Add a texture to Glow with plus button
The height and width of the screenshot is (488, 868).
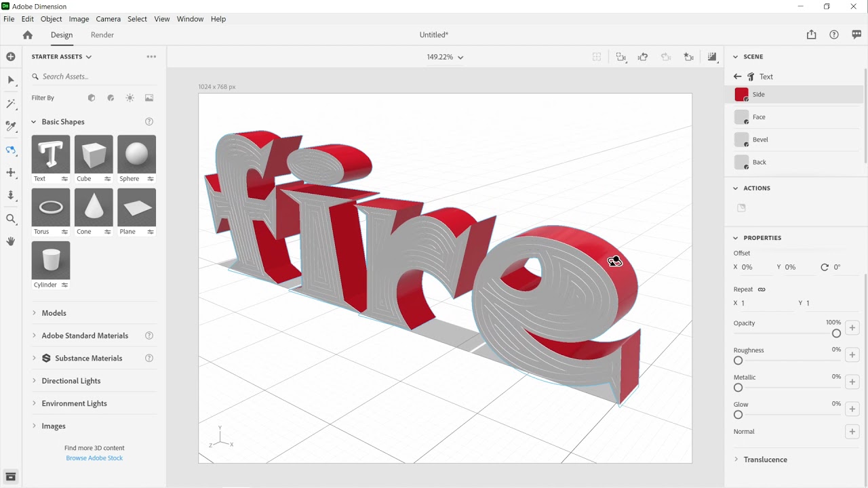coord(852,409)
